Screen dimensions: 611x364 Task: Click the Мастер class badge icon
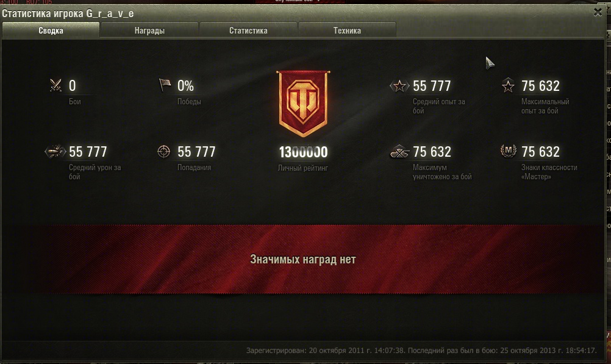508,151
